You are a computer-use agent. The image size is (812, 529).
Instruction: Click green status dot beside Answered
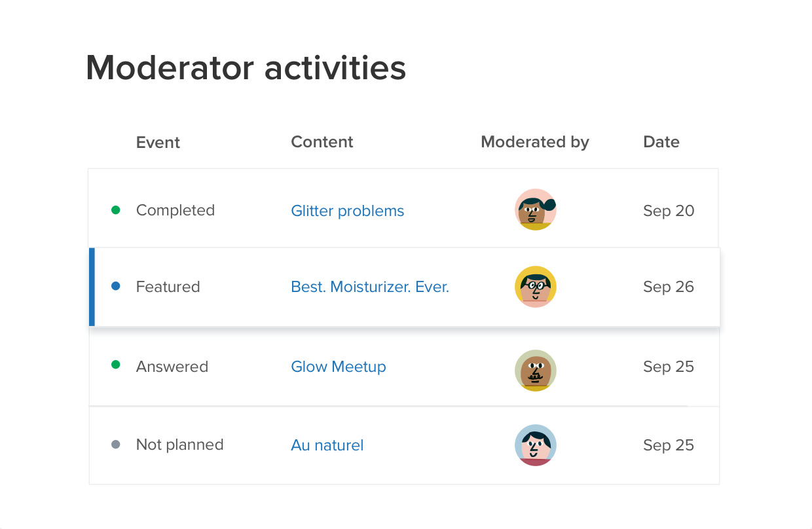[x=116, y=365]
